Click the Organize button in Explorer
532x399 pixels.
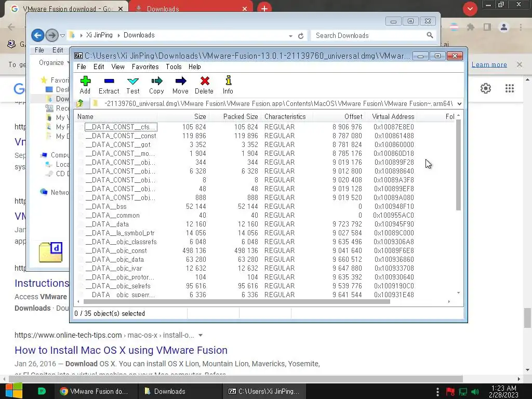(x=53, y=62)
